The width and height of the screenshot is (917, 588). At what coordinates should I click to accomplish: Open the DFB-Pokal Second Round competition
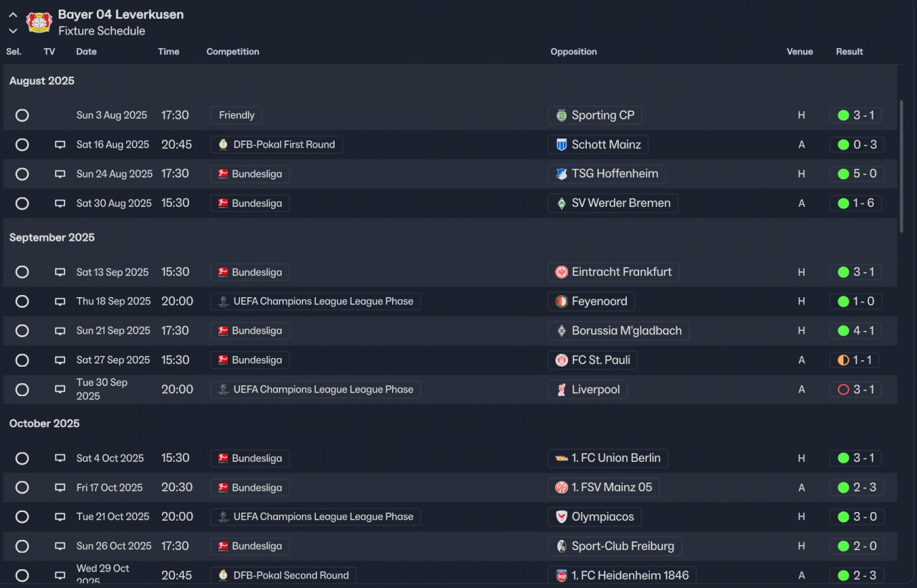(283, 576)
